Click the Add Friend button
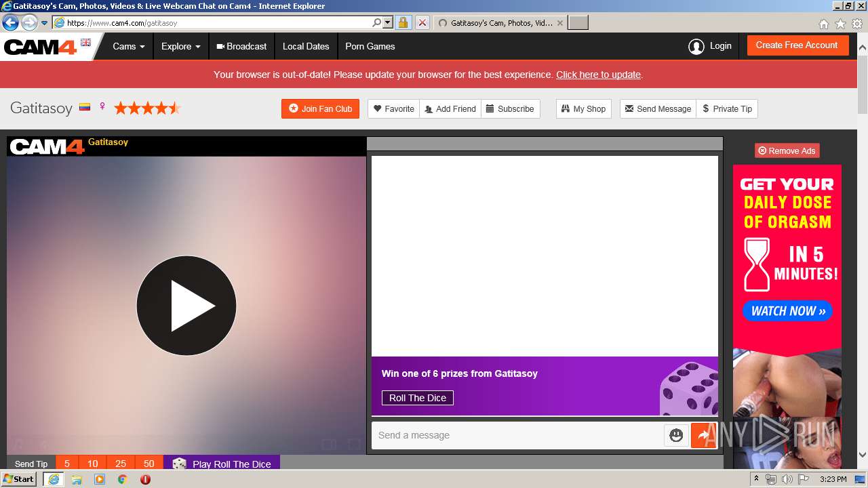Screen dimensions: 868x488 pos(450,108)
